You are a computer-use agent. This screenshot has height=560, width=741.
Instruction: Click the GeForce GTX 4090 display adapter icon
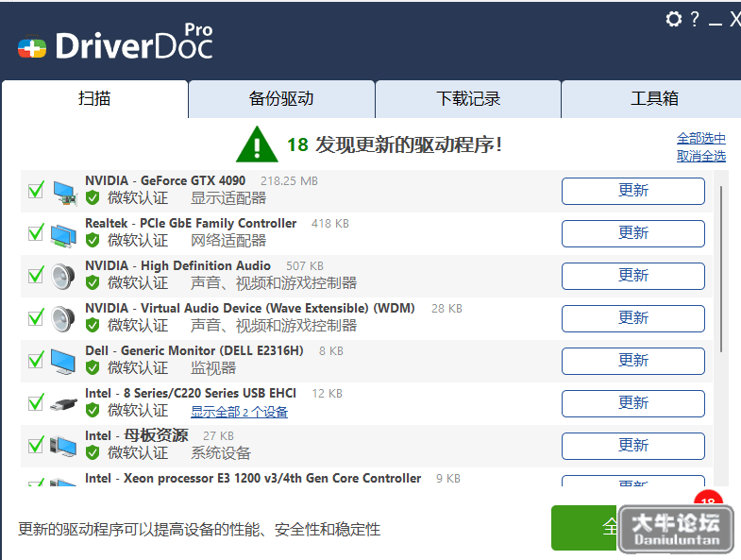pos(64,193)
